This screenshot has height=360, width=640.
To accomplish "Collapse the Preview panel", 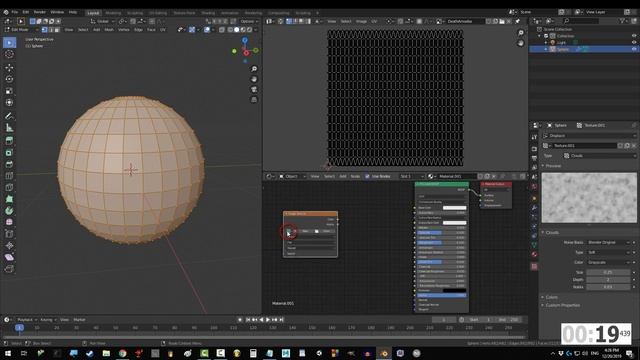I will (553, 166).
